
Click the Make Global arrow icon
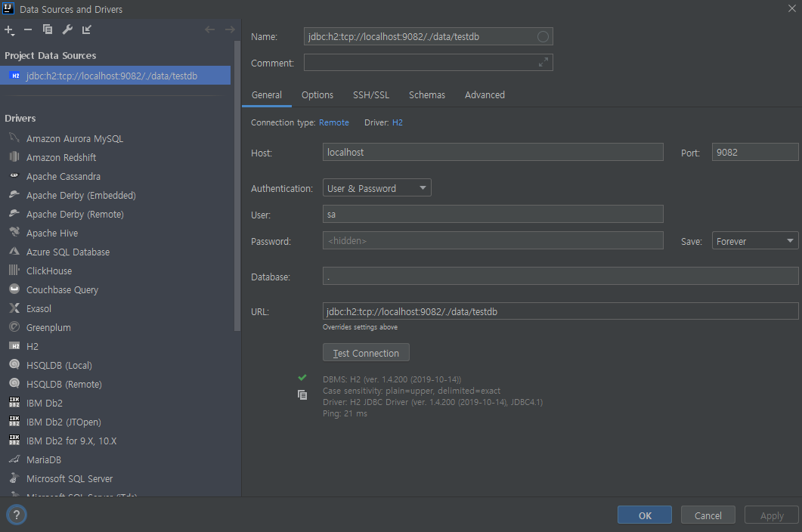(x=86, y=29)
